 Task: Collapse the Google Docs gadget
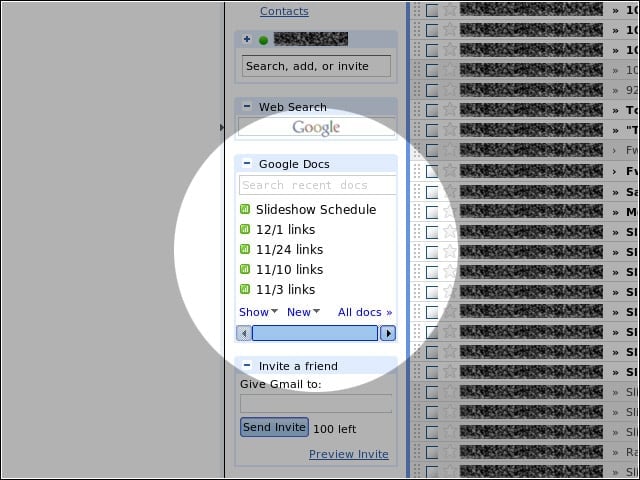(247, 163)
